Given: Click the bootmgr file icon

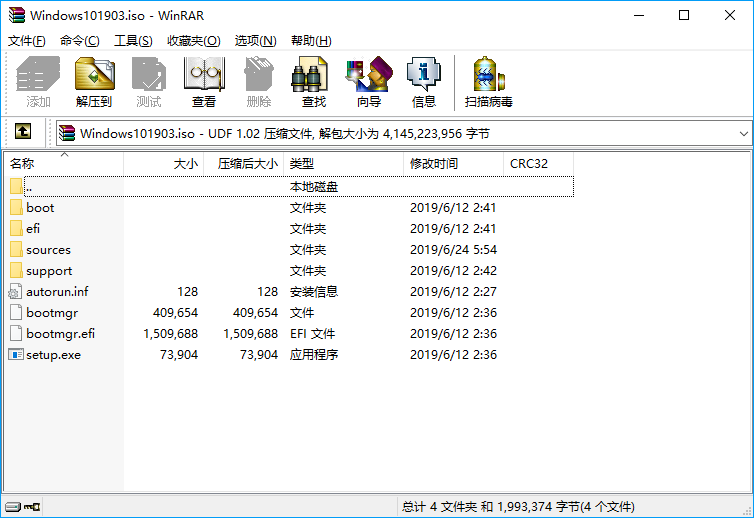Looking at the screenshot, I should [x=16, y=312].
